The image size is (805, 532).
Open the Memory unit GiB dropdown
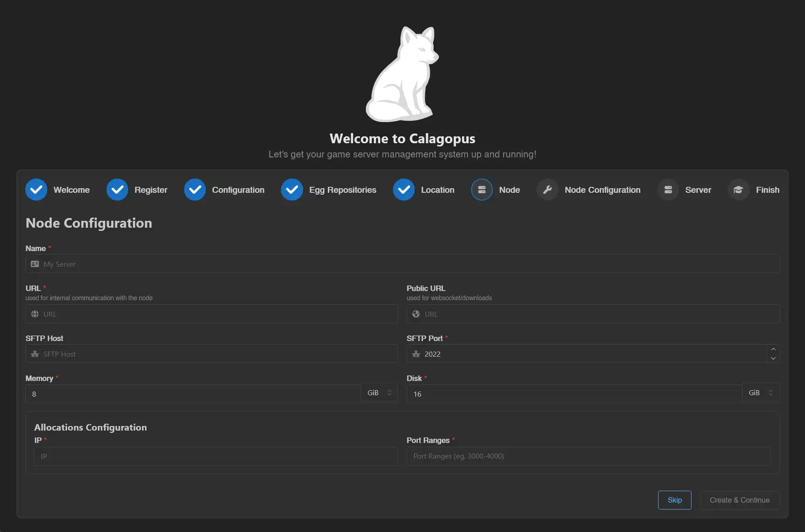click(379, 393)
